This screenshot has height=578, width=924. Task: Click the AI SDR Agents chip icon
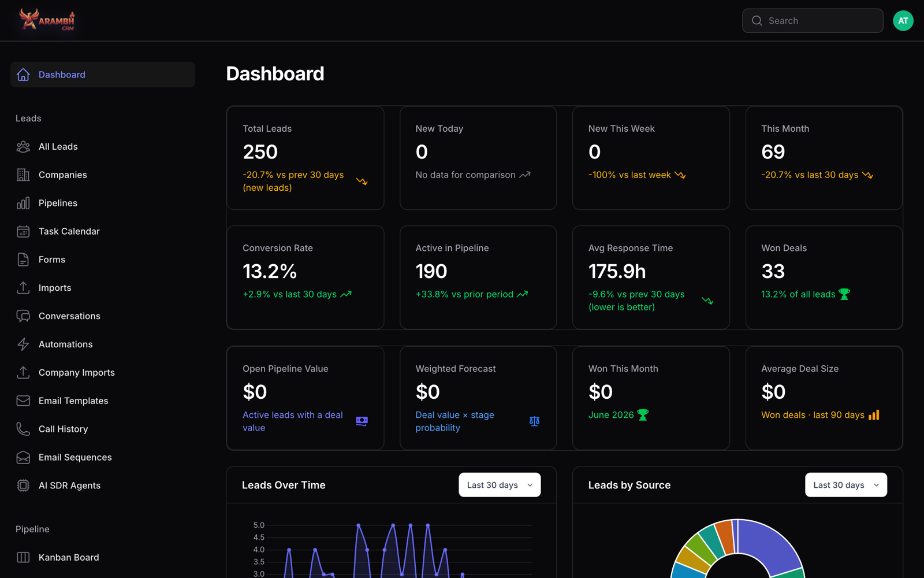(x=23, y=486)
